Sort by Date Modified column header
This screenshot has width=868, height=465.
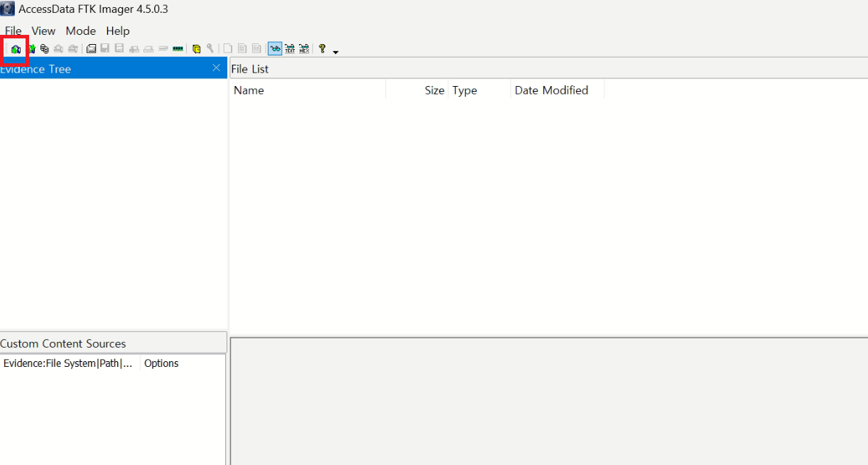tap(558, 90)
